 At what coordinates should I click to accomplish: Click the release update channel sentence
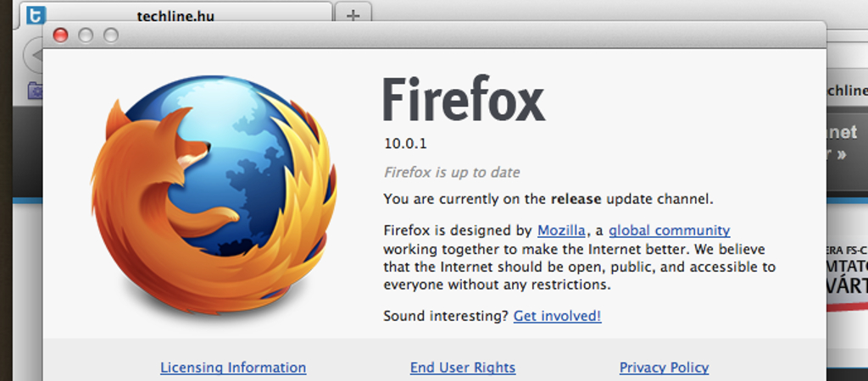pos(548,199)
